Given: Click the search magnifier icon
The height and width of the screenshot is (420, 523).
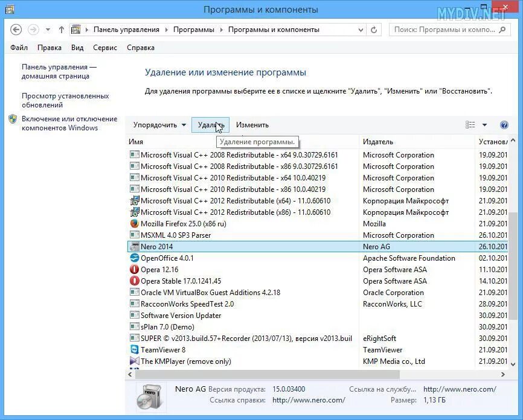Looking at the screenshot, I should point(502,30).
